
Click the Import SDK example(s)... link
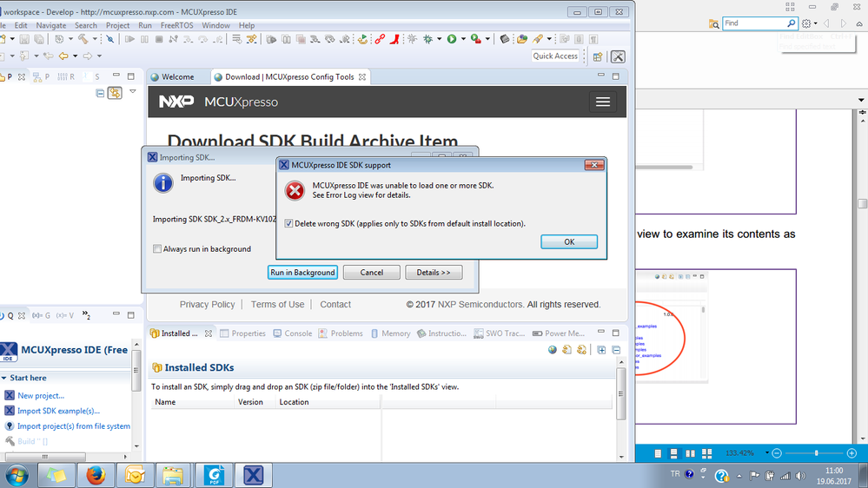coord(58,411)
